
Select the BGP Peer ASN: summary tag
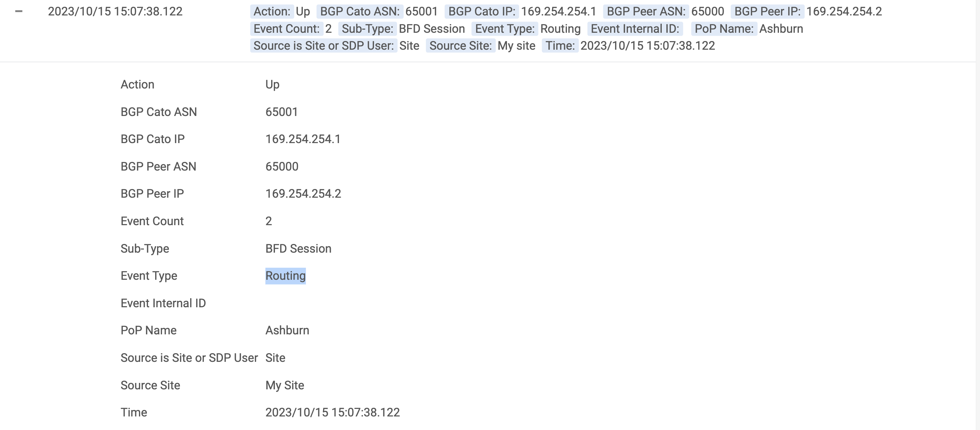646,11
